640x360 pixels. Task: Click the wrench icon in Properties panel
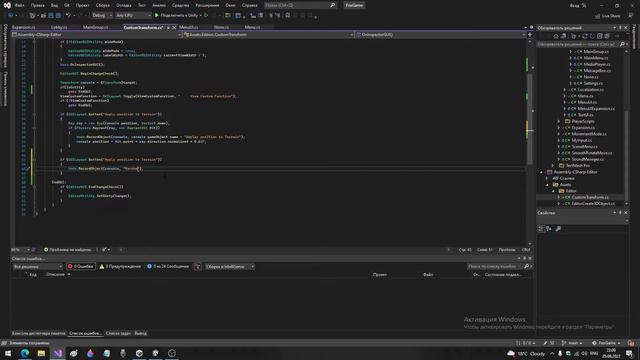pos(558,229)
